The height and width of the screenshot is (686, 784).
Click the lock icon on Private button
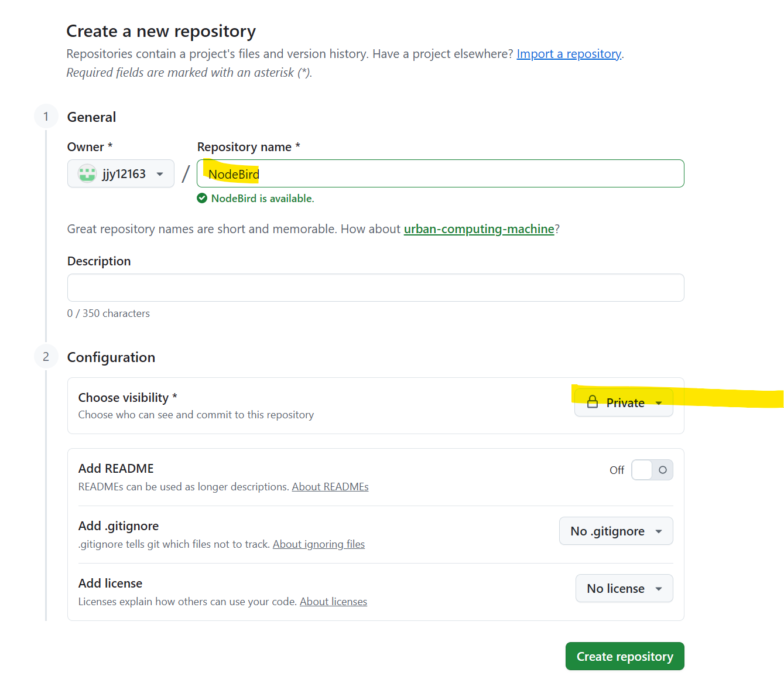(593, 402)
